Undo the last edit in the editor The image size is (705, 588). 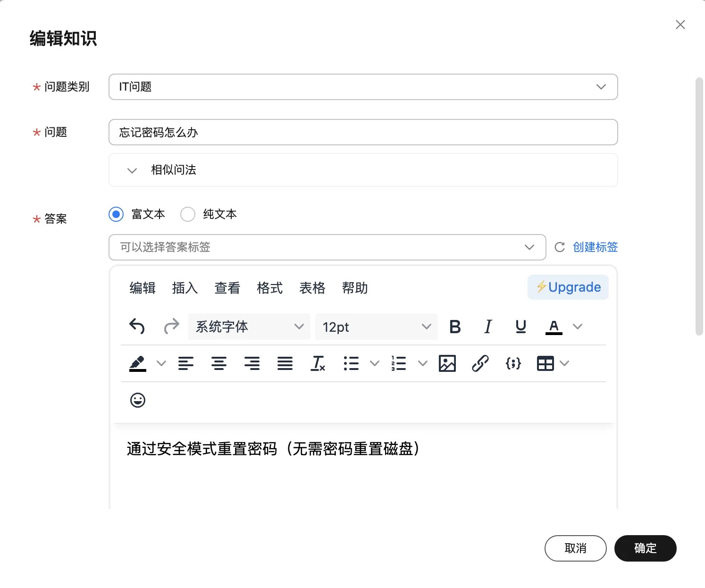click(x=137, y=327)
